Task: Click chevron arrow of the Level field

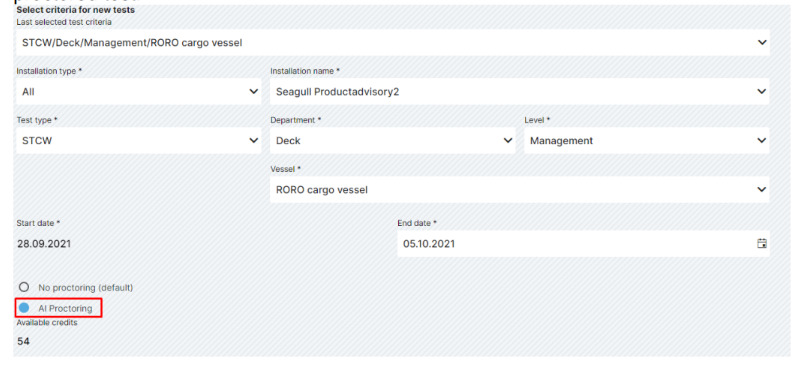Action: point(762,141)
